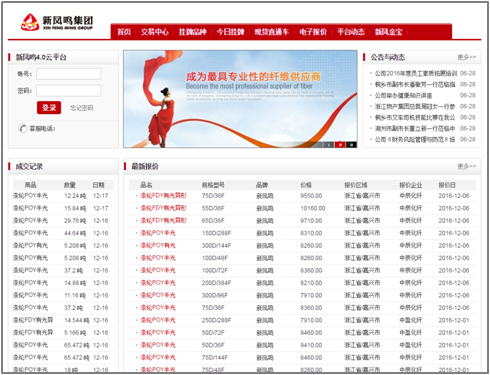Click the 帐号 account input field
The width and height of the screenshot is (490, 375).
pos(69,74)
